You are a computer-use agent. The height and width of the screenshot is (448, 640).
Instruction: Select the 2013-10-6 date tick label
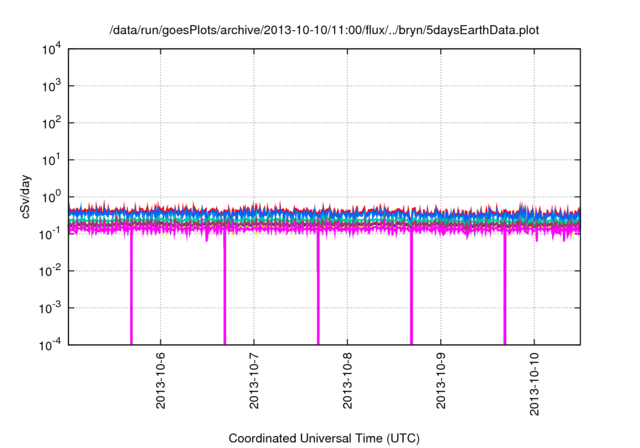(x=160, y=380)
